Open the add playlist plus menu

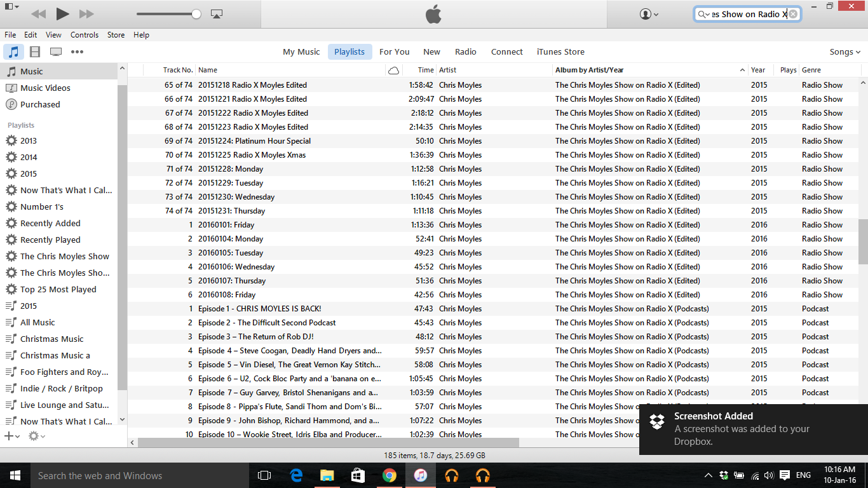pos(12,436)
